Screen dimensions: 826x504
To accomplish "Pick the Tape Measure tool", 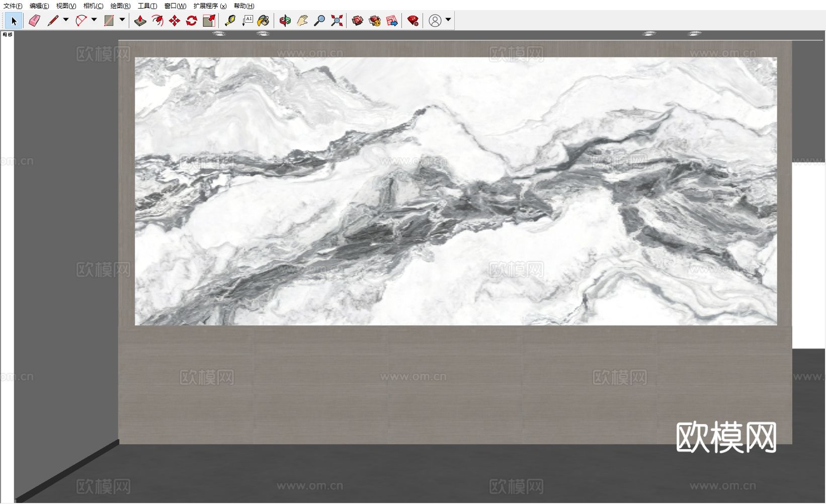I will [230, 21].
